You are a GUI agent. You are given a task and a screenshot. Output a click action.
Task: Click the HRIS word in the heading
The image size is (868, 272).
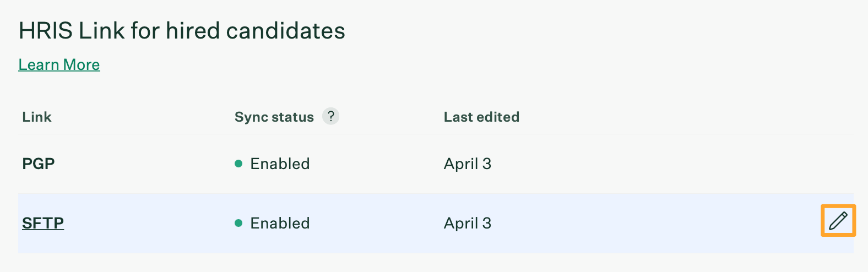point(46,31)
